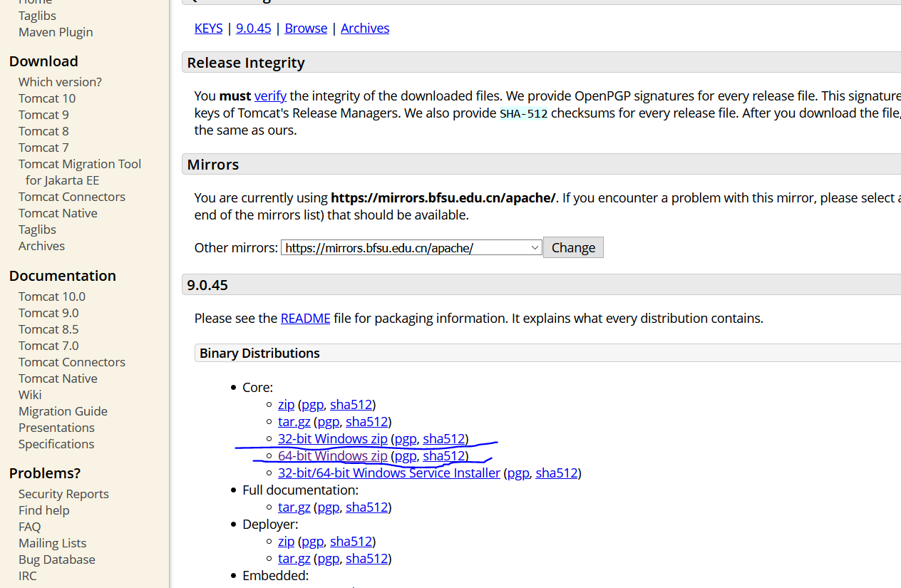
Task: Open sha512 checksum for Deployer zip
Action: [x=351, y=541]
